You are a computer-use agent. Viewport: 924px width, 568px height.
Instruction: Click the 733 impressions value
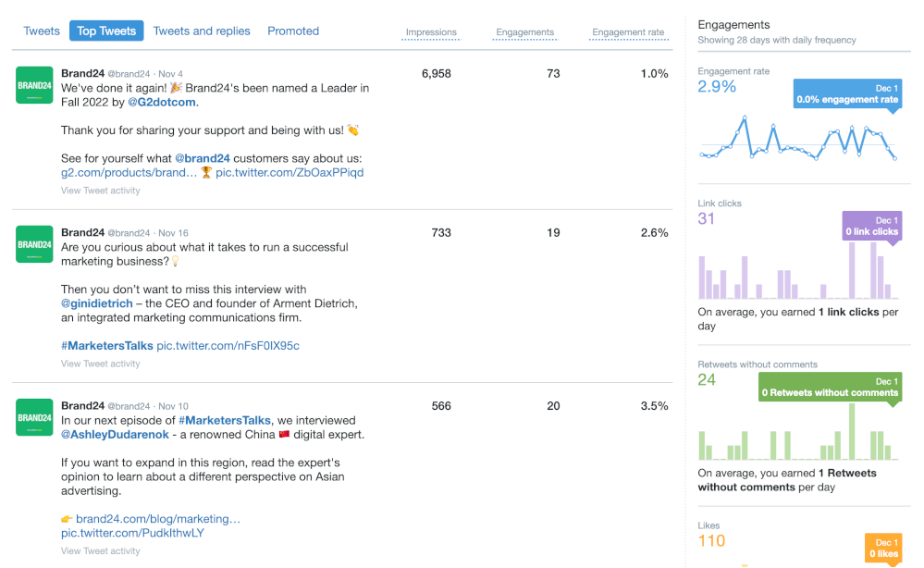pyautogui.click(x=441, y=233)
